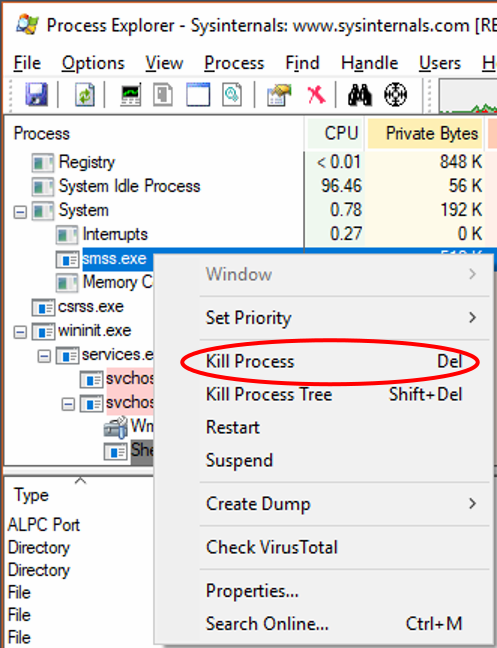Viewport: 497px width, 648px height.
Task: Click the crosshair Find Window's Process icon
Action: point(395,95)
